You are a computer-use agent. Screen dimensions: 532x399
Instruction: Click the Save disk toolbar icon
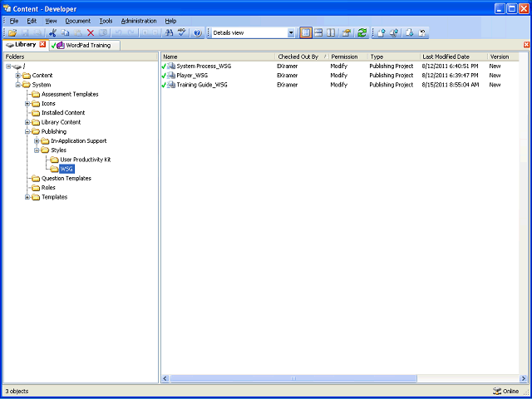pyautogui.click(x=26, y=33)
